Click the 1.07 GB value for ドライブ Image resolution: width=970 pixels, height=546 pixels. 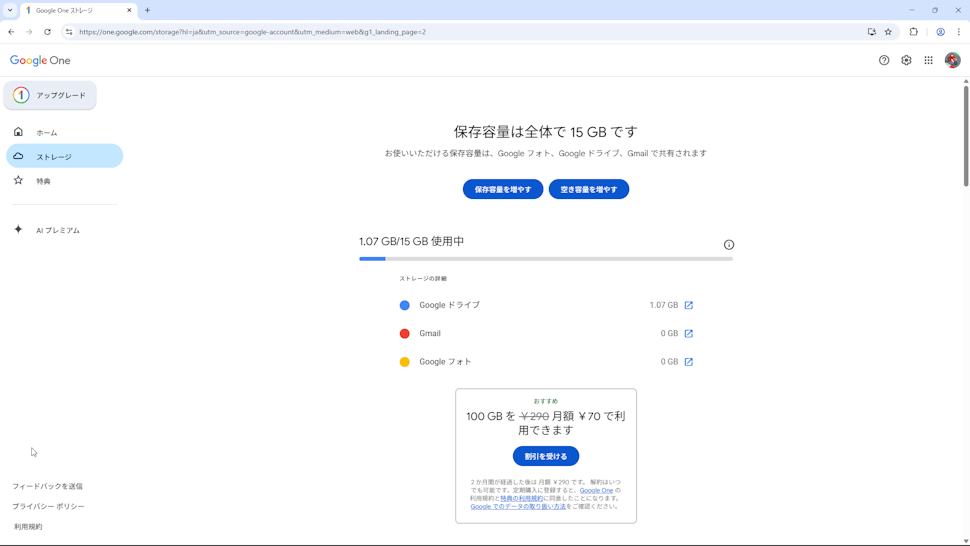tap(664, 305)
